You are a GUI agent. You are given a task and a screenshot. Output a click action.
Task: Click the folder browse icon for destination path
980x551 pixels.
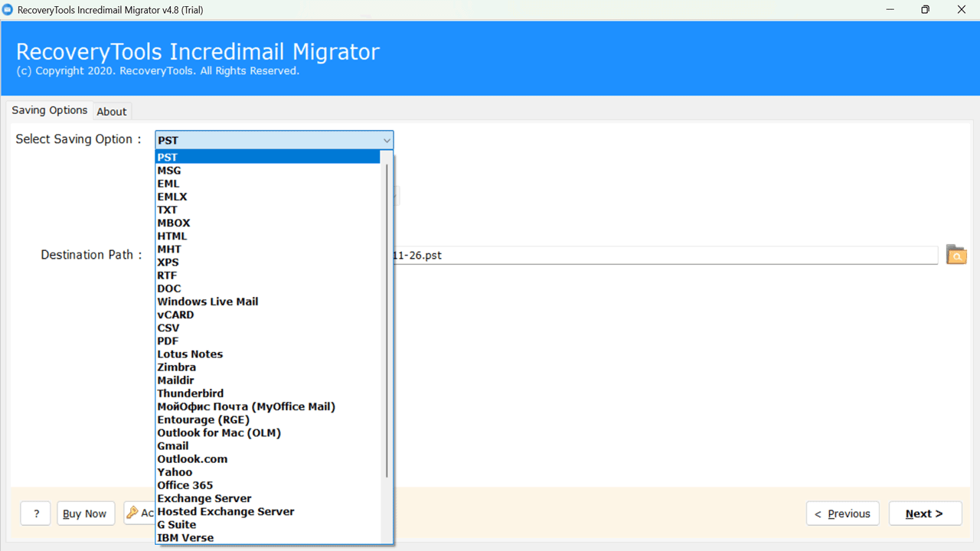click(956, 255)
